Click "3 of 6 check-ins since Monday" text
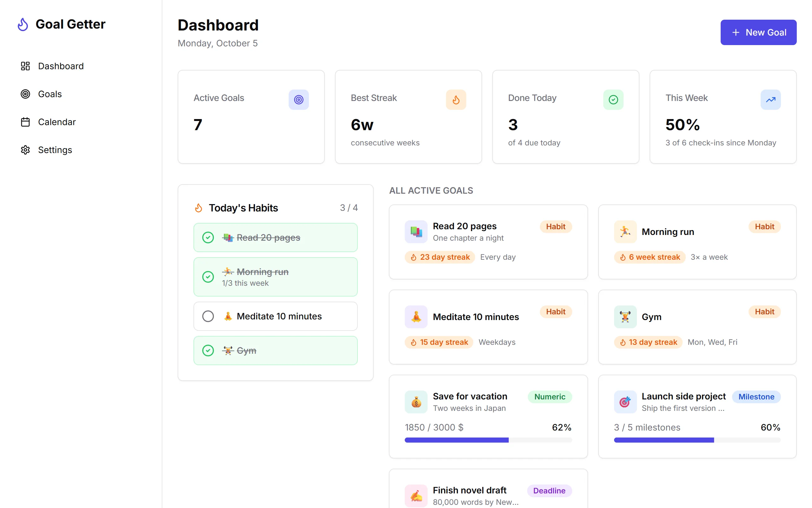The image size is (812, 508). [x=721, y=143]
